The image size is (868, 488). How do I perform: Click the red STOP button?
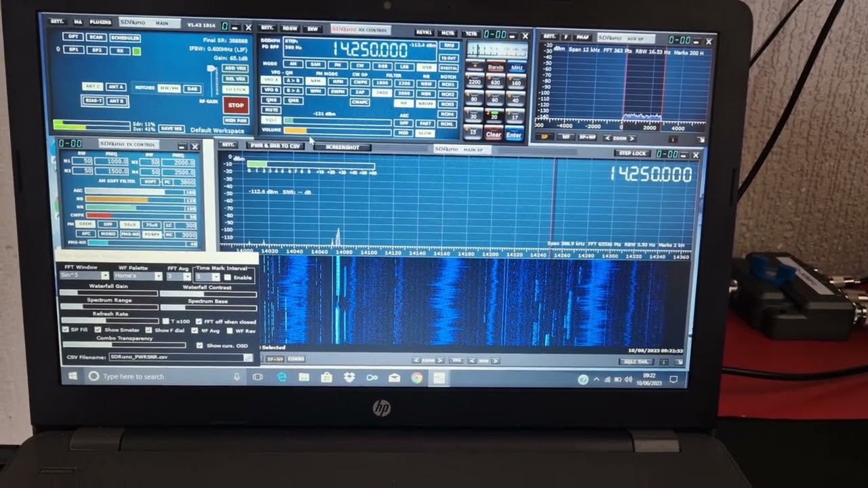[235, 105]
